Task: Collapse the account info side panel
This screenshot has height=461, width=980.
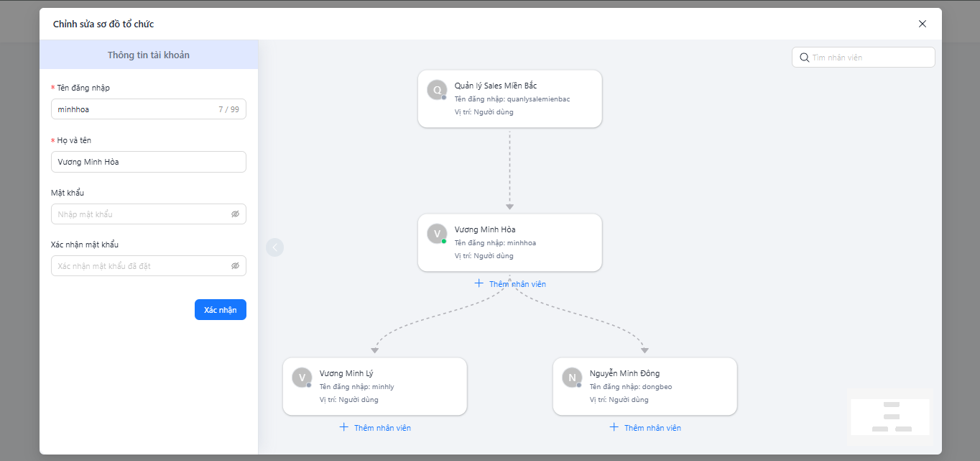Action: 275,247
